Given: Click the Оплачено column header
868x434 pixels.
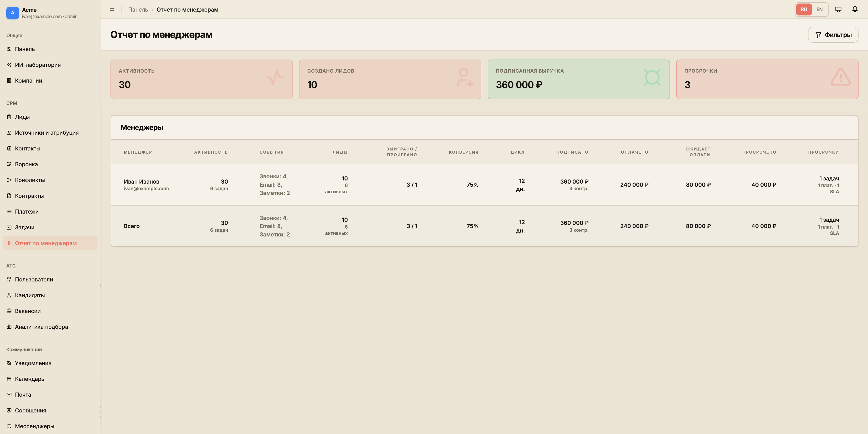Looking at the screenshot, I should click(634, 152).
